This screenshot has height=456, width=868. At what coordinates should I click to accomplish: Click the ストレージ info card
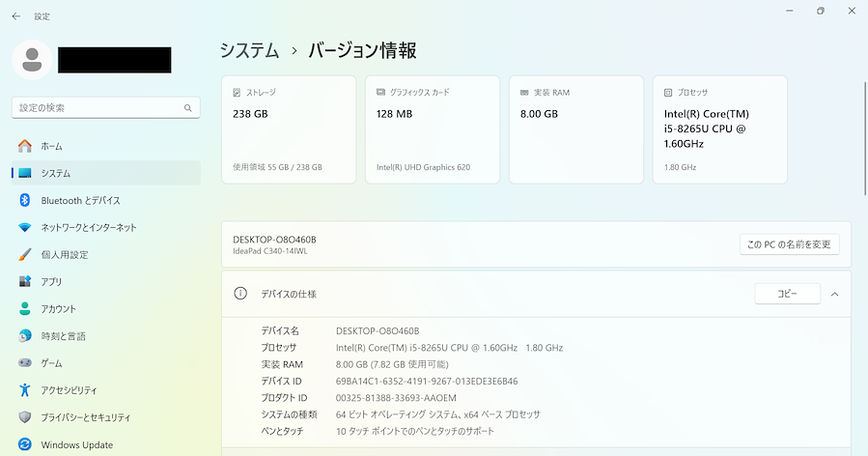288,129
